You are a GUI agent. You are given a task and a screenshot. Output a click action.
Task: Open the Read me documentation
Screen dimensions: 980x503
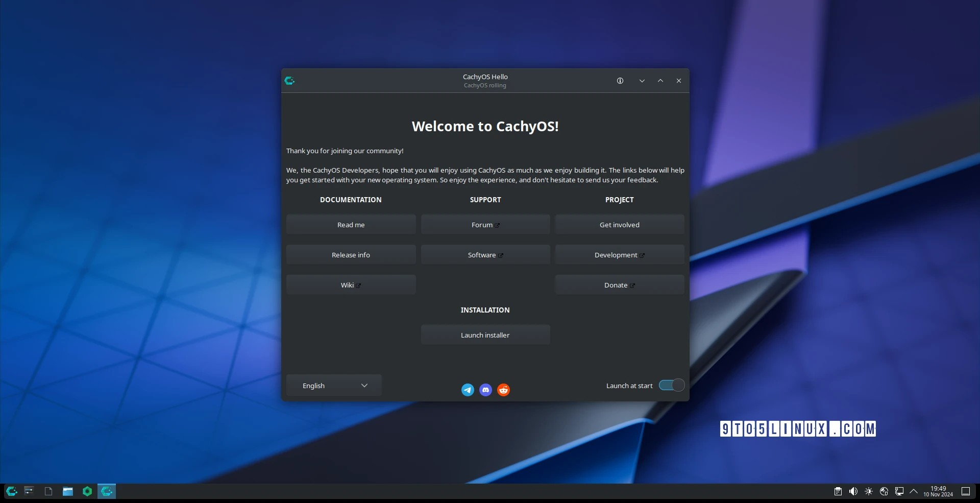pos(351,224)
